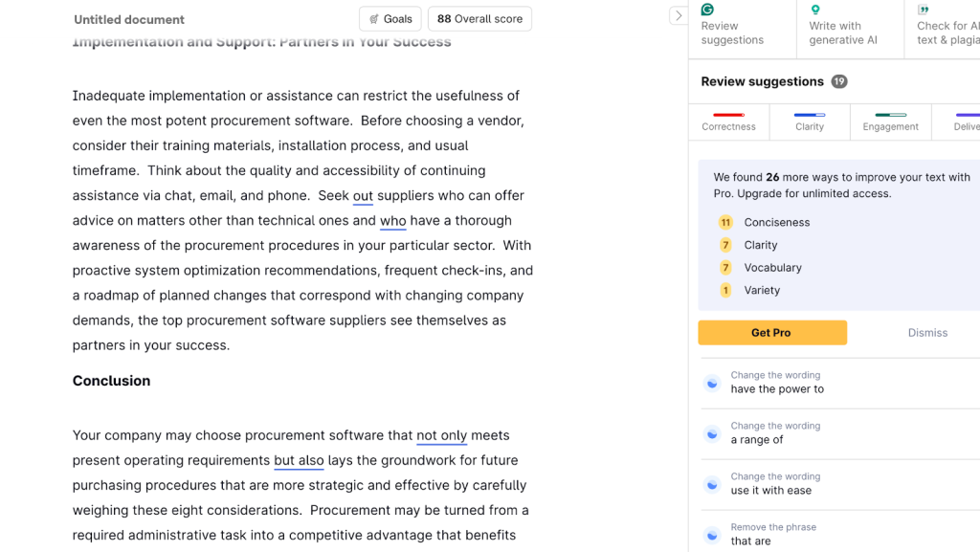Click the 19 suggestions count badge
The height and width of the screenshot is (552, 980).
[839, 82]
